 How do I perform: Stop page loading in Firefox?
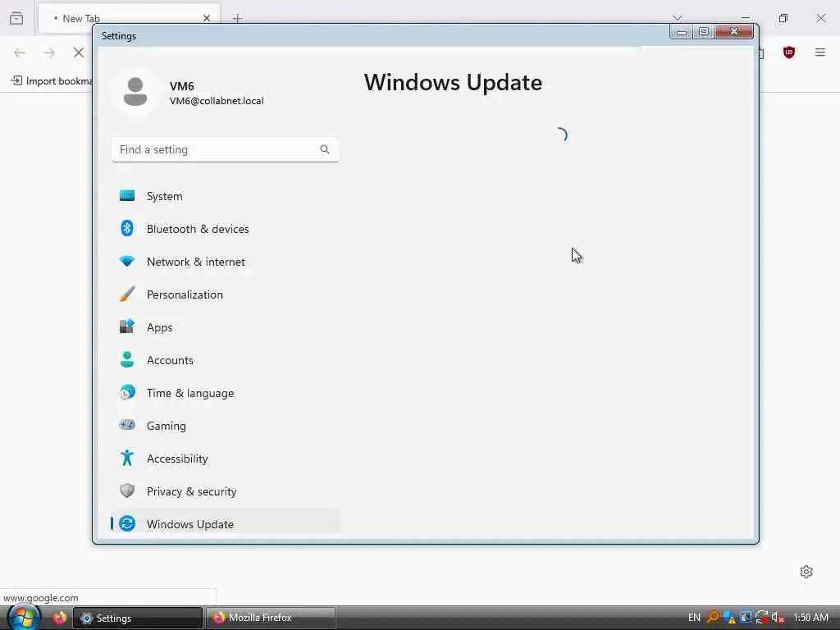click(79, 52)
